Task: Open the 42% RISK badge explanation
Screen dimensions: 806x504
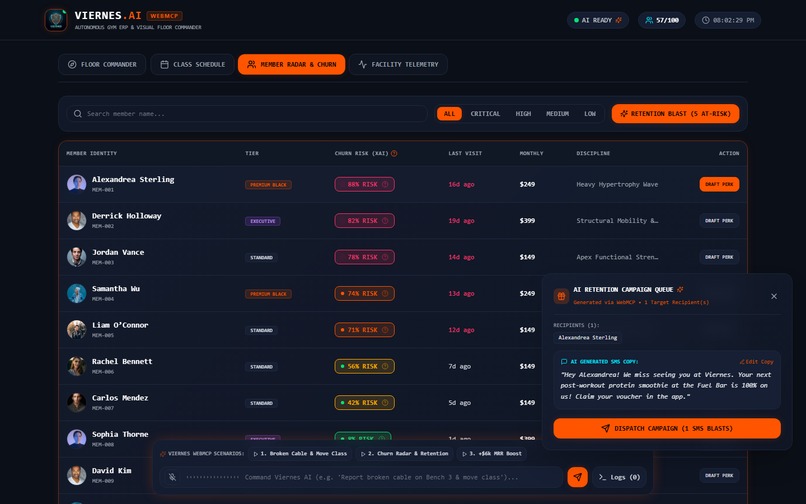Action: [364, 403]
